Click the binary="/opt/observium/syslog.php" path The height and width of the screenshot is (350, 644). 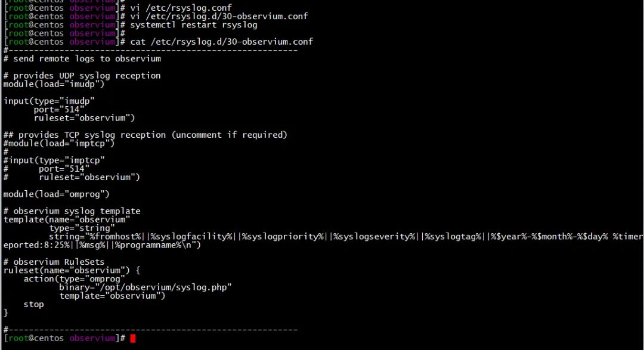145,287
